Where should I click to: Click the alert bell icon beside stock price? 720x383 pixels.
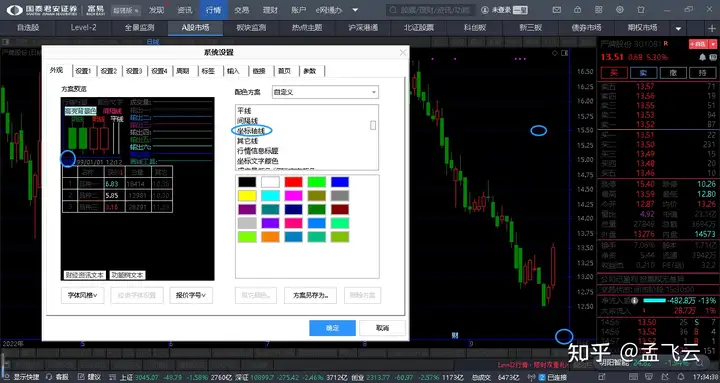[x=702, y=57]
